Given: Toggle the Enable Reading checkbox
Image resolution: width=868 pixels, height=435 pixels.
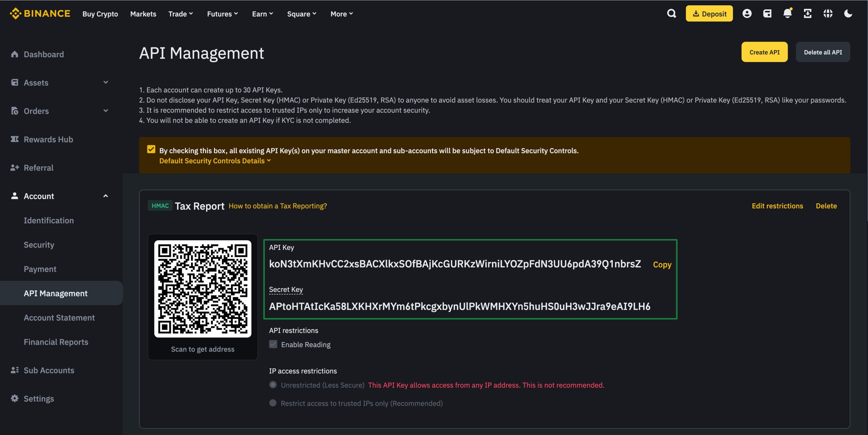Looking at the screenshot, I should (273, 344).
